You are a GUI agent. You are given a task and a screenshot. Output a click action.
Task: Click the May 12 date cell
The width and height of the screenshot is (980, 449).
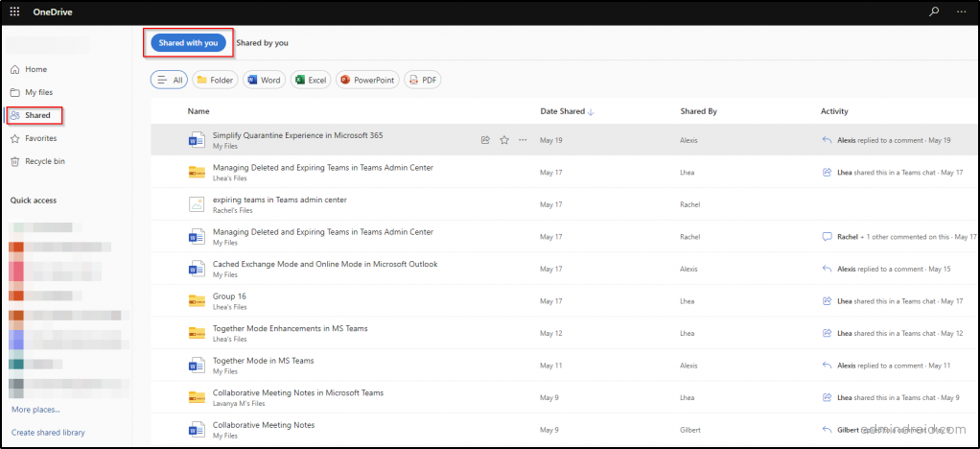click(x=551, y=333)
